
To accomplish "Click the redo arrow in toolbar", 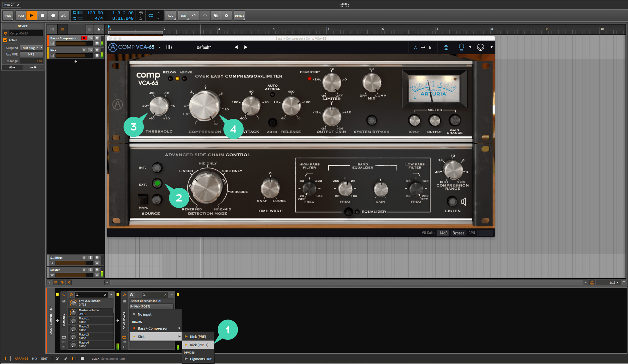I will 205,15.
